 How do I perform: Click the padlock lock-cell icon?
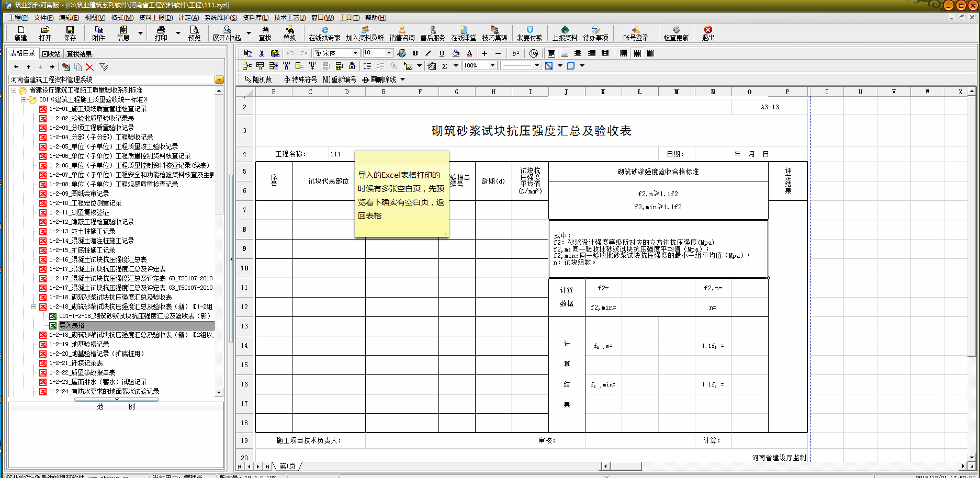click(352, 66)
